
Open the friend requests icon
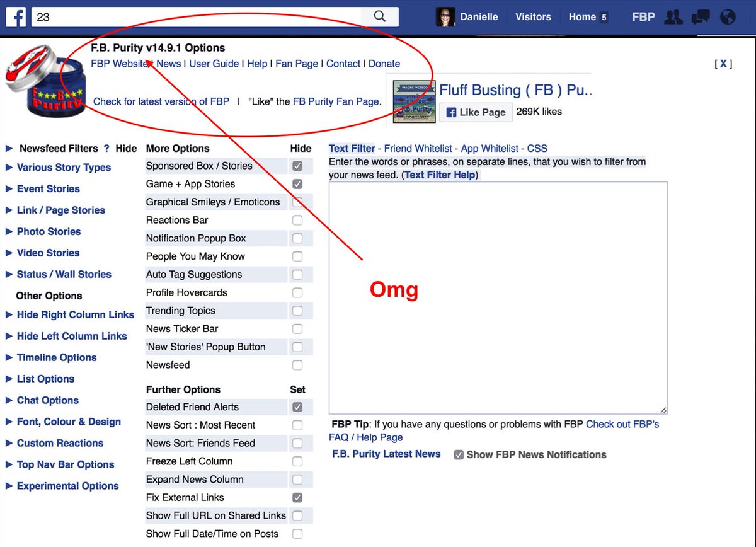click(673, 17)
